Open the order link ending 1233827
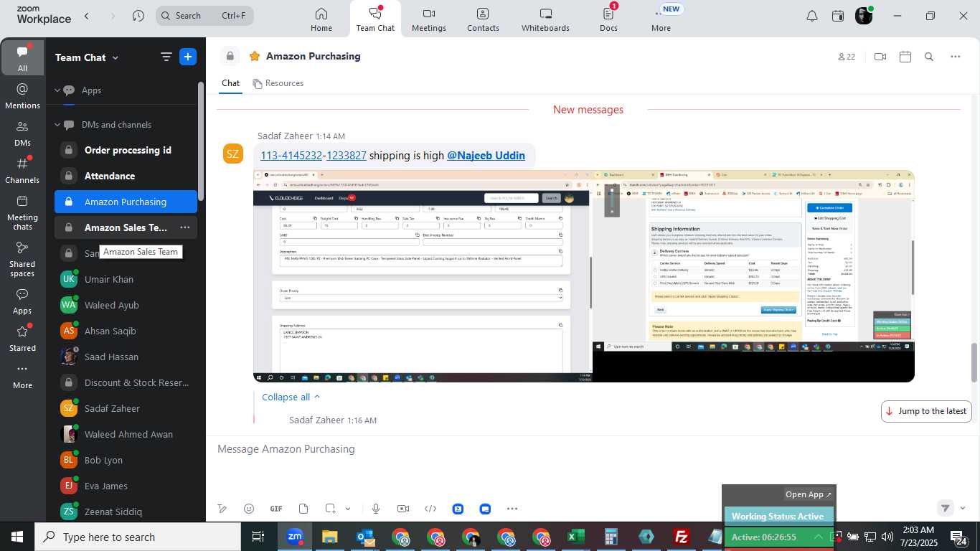980x551 pixels. tap(347, 156)
